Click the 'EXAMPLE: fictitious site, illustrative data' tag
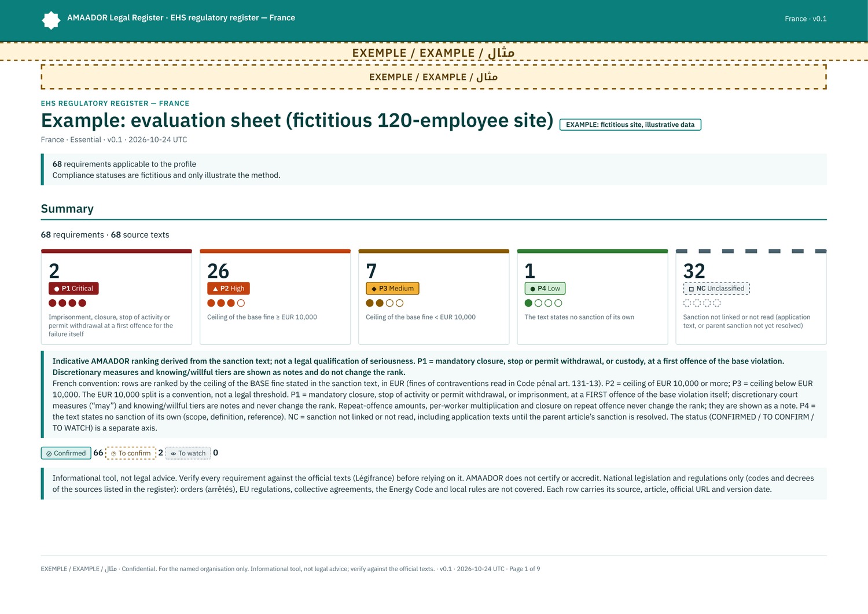868x614 pixels. point(630,124)
